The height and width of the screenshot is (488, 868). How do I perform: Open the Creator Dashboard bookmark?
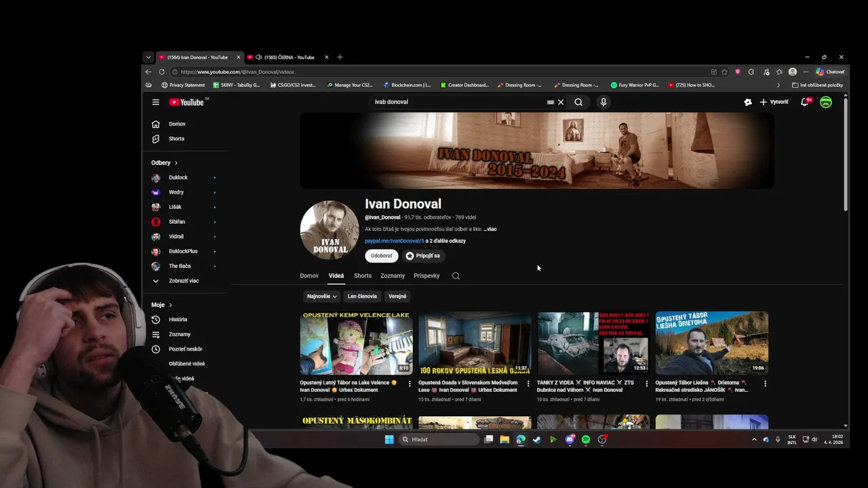pyautogui.click(x=465, y=85)
